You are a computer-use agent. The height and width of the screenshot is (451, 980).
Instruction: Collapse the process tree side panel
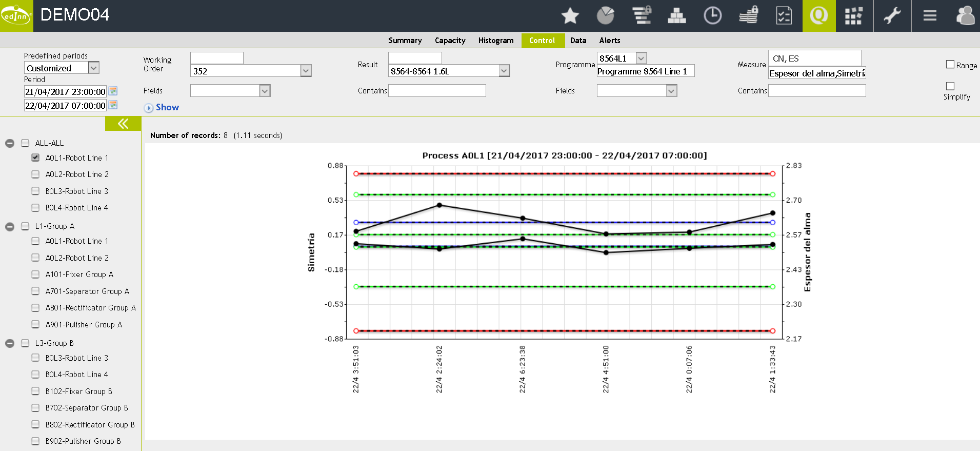123,124
